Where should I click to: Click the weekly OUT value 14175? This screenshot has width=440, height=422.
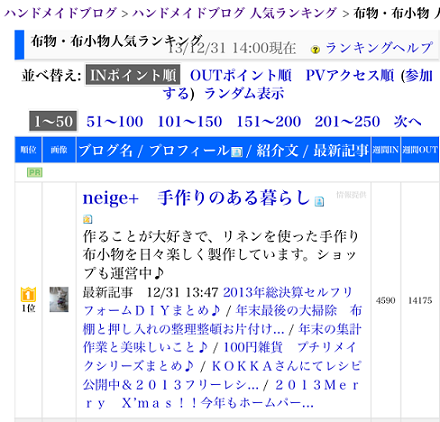point(420,300)
